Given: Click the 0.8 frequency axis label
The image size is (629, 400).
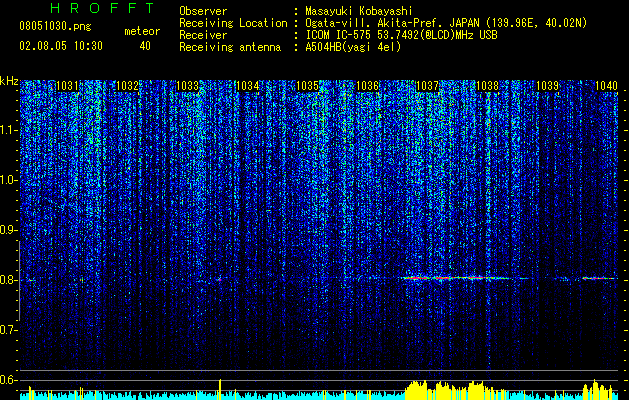Looking at the screenshot, I should pos(9,280).
